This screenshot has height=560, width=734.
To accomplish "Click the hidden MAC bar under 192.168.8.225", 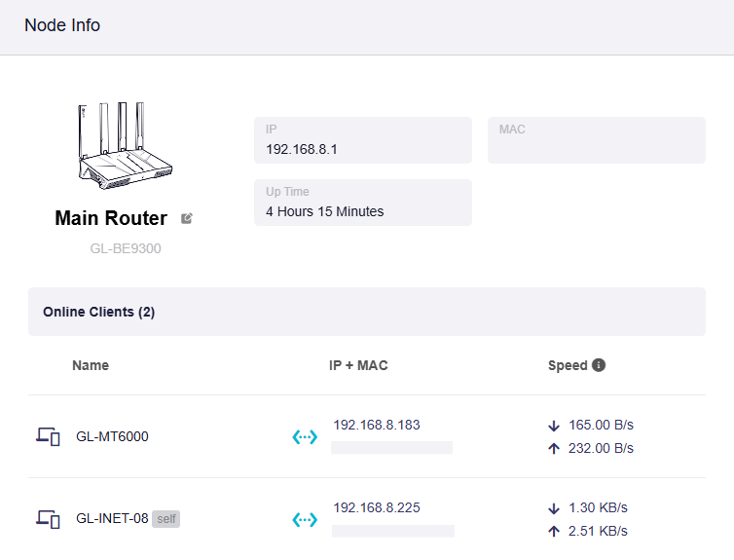I will [x=393, y=531].
